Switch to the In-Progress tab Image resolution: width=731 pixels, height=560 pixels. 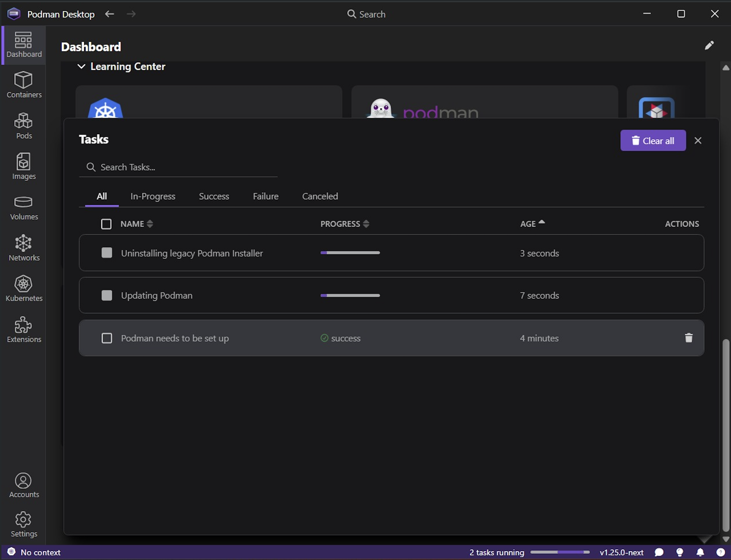(153, 196)
